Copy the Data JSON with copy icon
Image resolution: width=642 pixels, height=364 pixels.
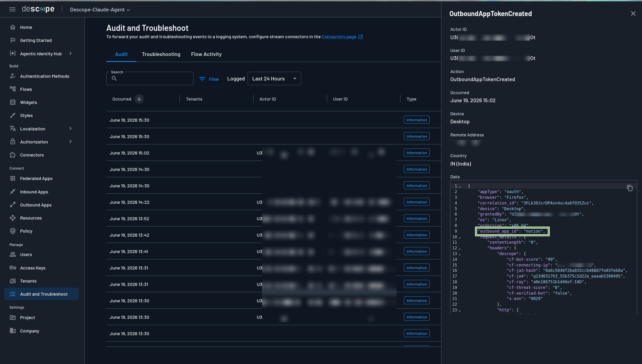pyautogui.click(x=630, y=188)
